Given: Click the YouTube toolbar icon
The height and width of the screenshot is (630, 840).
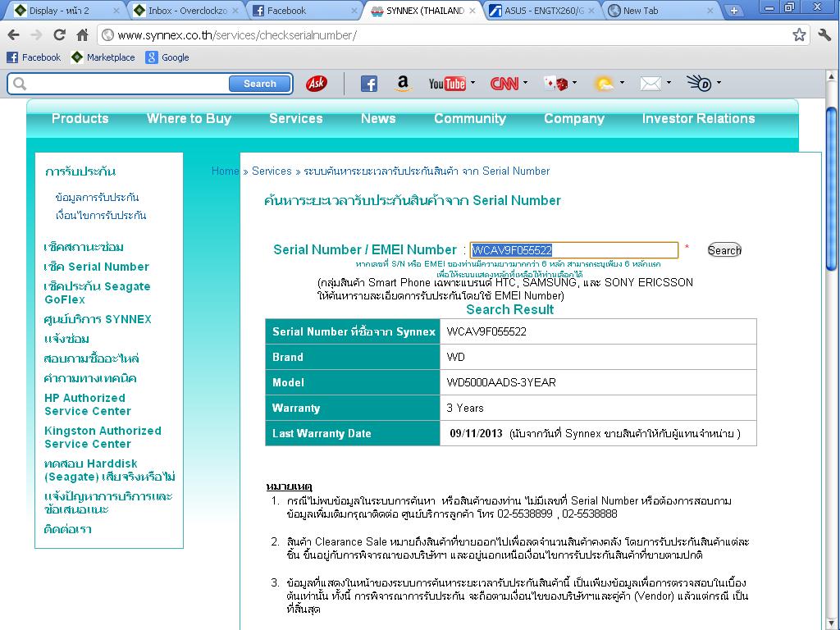Looking at the screenshot, I should coord(447,84).
